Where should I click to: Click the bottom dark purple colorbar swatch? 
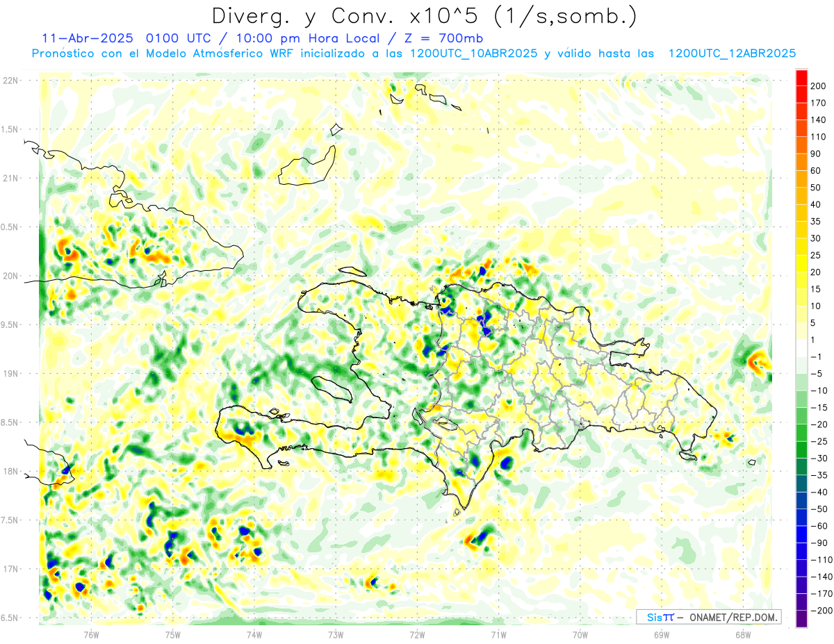pos(801,619)
